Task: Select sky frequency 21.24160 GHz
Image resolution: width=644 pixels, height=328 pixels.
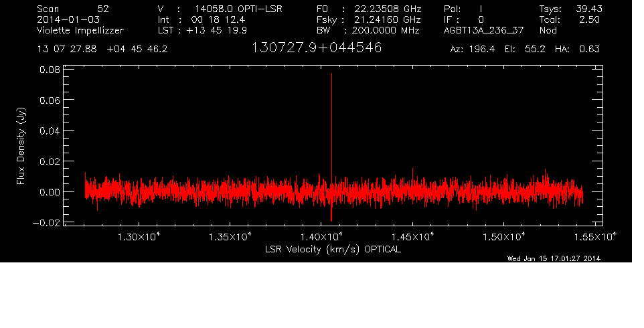Action: coord(388,19)
